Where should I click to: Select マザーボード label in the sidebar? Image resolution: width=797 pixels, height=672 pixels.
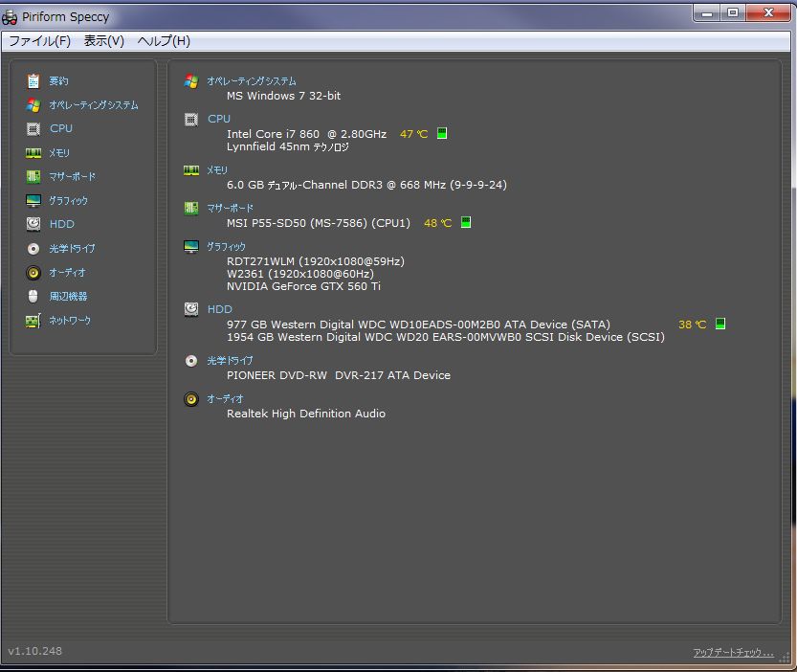(72, 176)
